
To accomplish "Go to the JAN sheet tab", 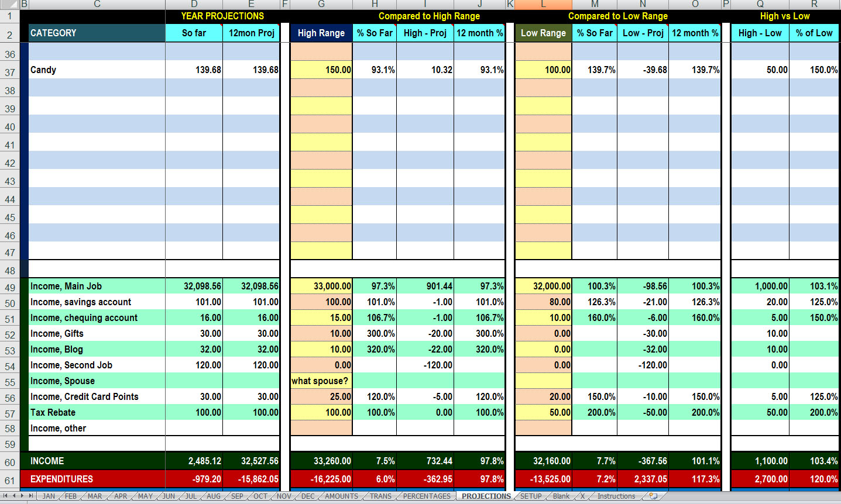I will click(49, 496).
